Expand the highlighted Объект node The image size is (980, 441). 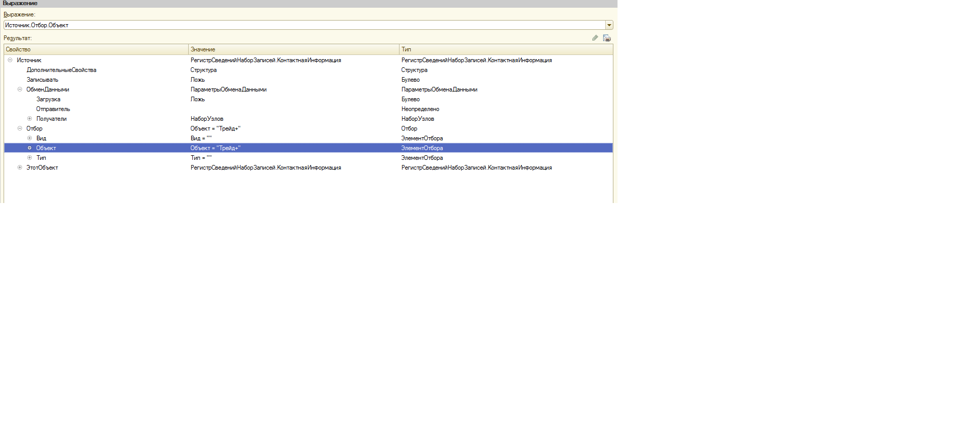click(29, 148)
